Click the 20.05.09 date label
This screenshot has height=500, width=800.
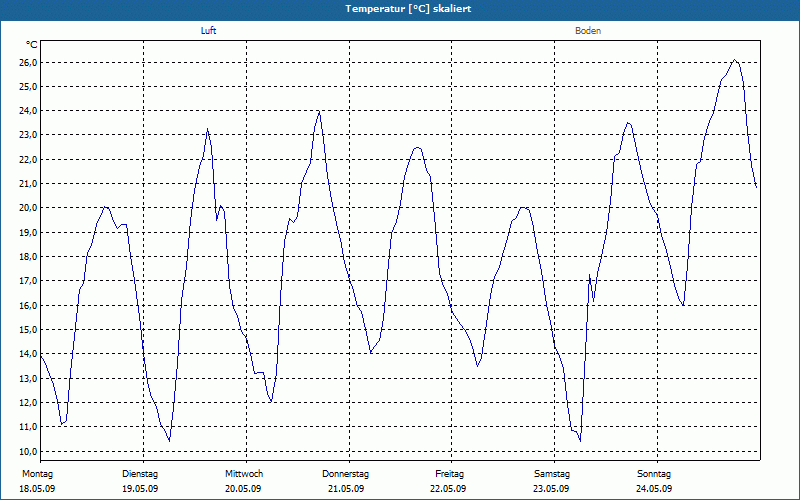point(243,489)
